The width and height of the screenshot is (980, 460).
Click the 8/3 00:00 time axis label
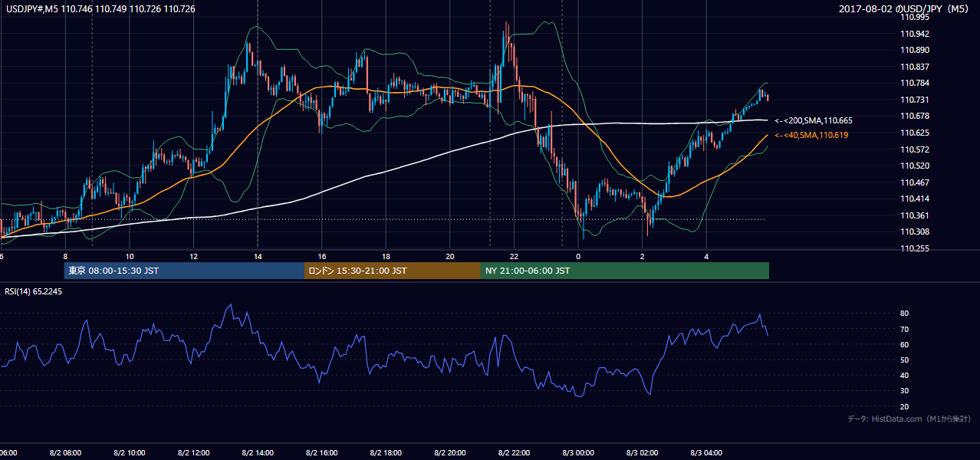[x=577, y=452]
